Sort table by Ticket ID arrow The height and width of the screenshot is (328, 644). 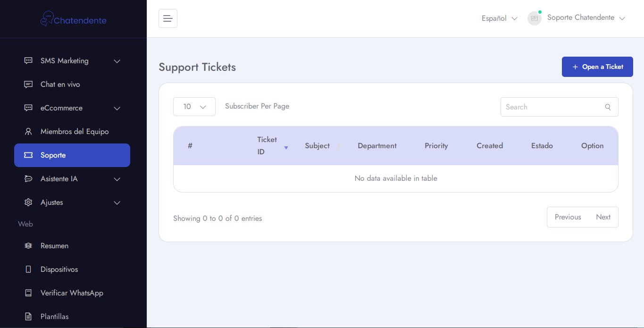click(x=286, y=148)
